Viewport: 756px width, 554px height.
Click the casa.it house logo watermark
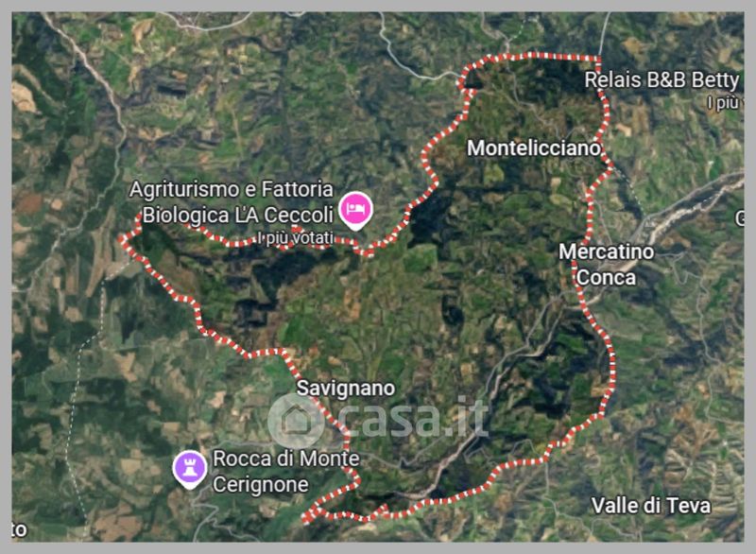point(296,420)
